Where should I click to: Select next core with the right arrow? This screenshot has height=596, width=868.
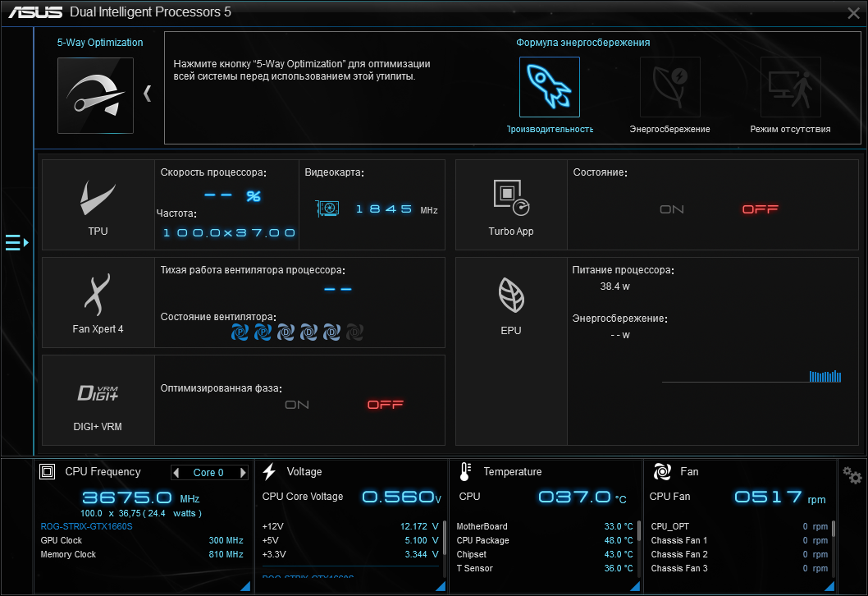click(x=243, y=473)
